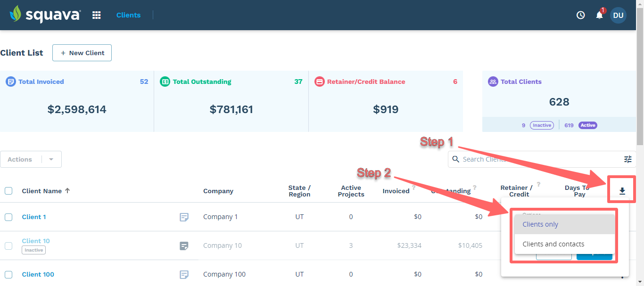Toggle the select-all checkbox in header
The width and height of the screenshot is (644, 286).
coord(8,190)
